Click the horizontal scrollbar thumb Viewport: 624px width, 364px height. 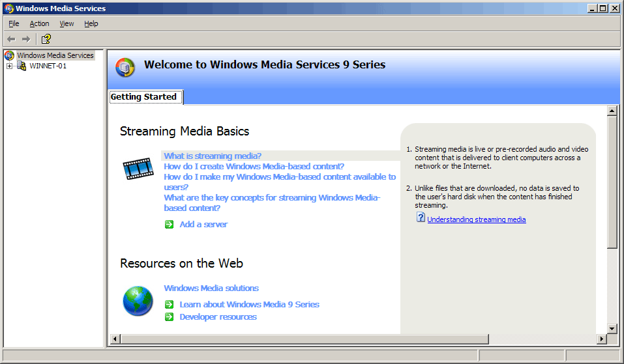pyautogui.click(x=305, y=339)
